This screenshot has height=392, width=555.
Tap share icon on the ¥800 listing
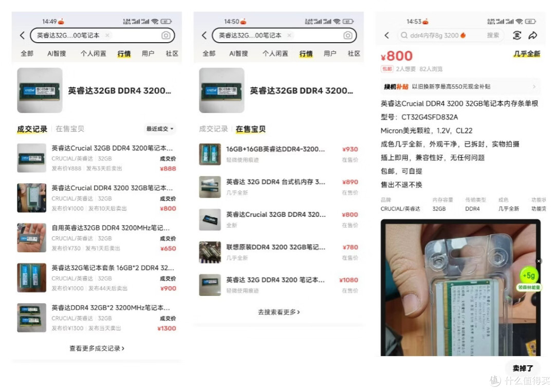click(533, 35)
